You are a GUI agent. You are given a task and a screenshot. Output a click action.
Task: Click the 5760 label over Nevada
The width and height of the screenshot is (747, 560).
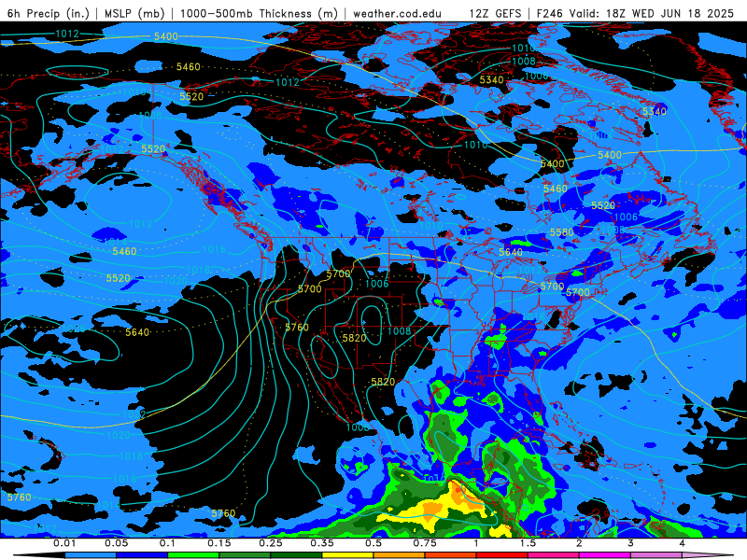coord(297,328)
